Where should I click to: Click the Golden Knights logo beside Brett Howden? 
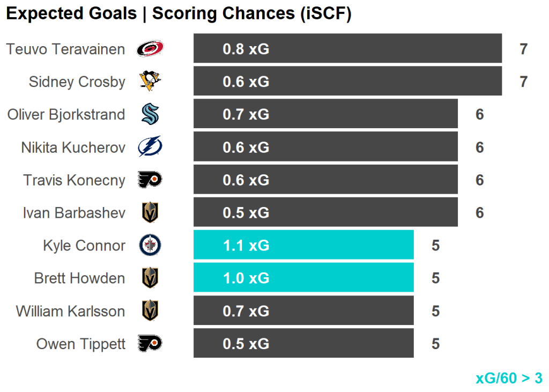(x=150, y=278)
